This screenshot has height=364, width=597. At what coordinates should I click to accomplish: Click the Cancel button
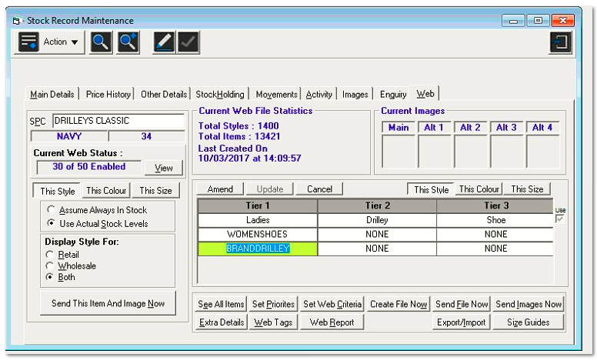319,189
